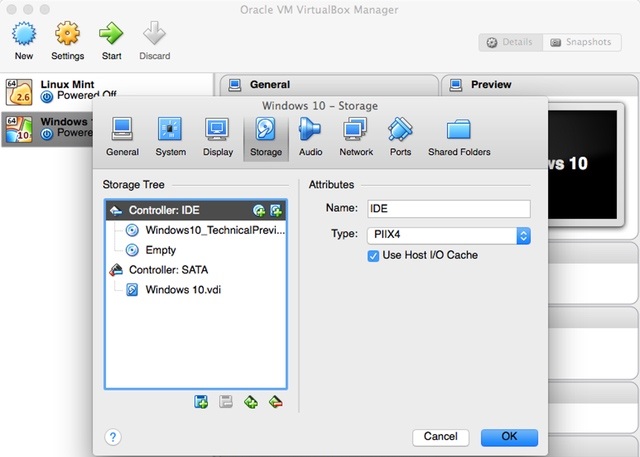Cancel the storage settings dialog
640x457 pixels.
440,437
